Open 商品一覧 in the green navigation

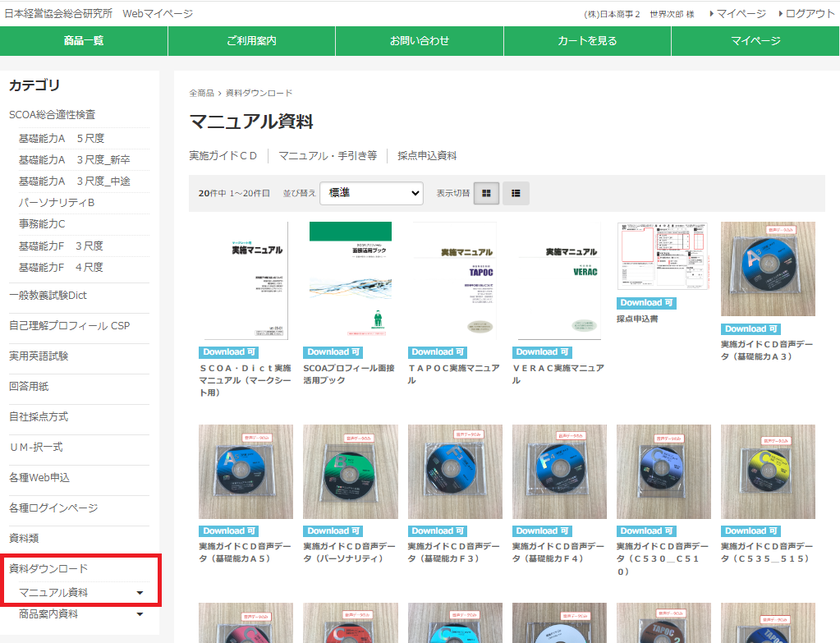click(84, 41)
